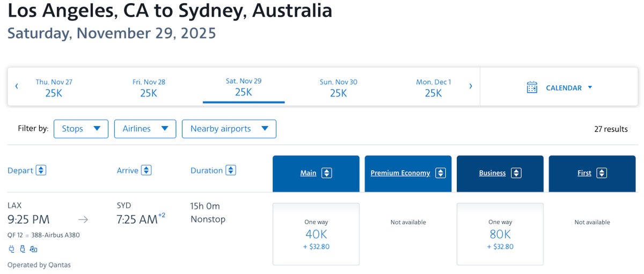Screen dimensions: 644x274
Task: Select the Thu, Nov 27 date tab
Action: [x=54, y=87]
